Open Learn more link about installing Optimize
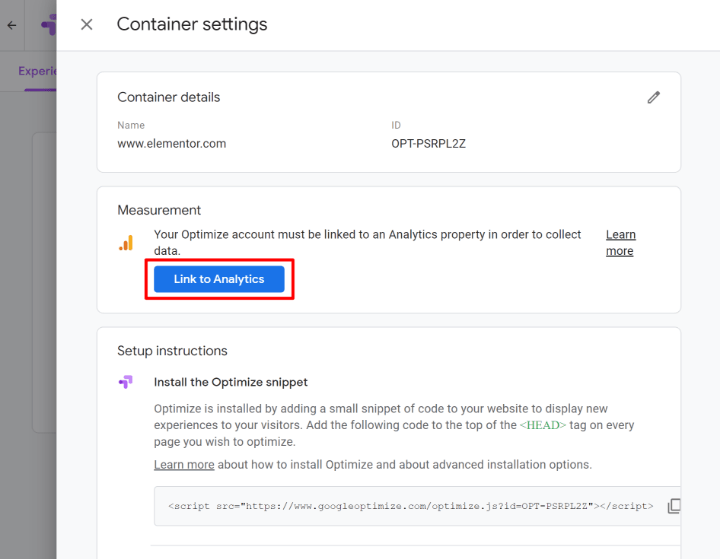Viewport: 720px width, 559px height. [184, 465]
